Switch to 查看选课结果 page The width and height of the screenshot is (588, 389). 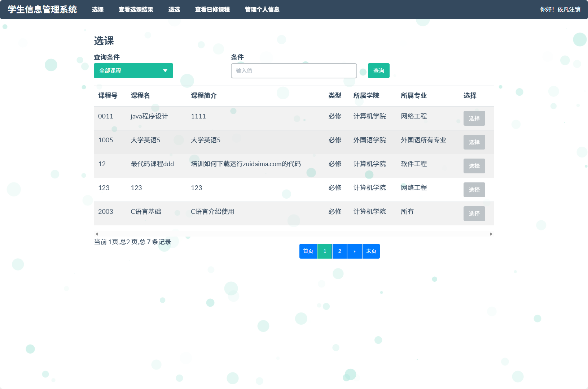(136, 10)
